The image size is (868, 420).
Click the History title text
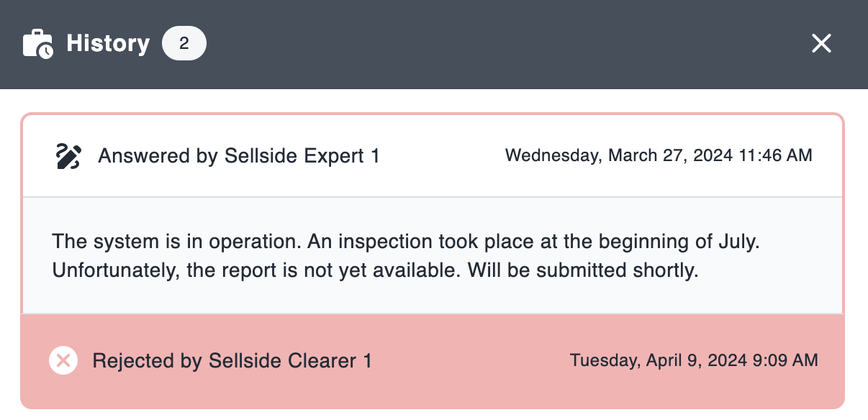[x=108, y=44]
